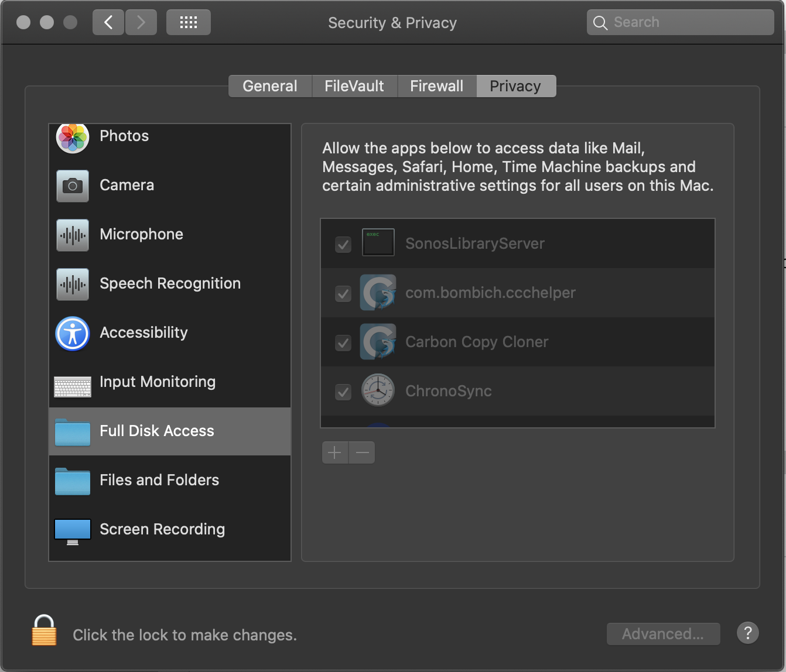This screenshot has height=672, width=786.
Task: Uncheck the ChronoSync checkbox
Action: [x=343, y=392]
